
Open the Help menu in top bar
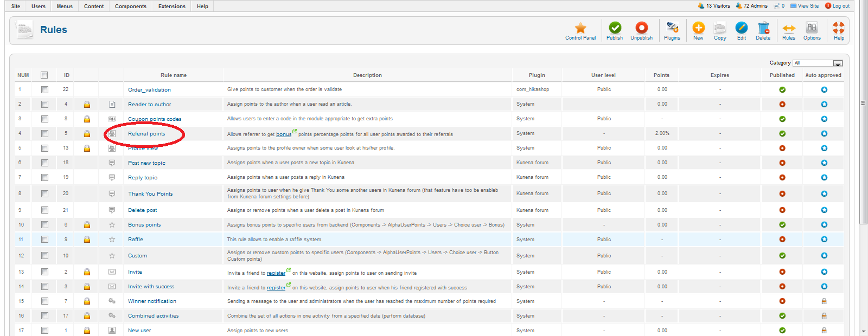click(202, 7)
